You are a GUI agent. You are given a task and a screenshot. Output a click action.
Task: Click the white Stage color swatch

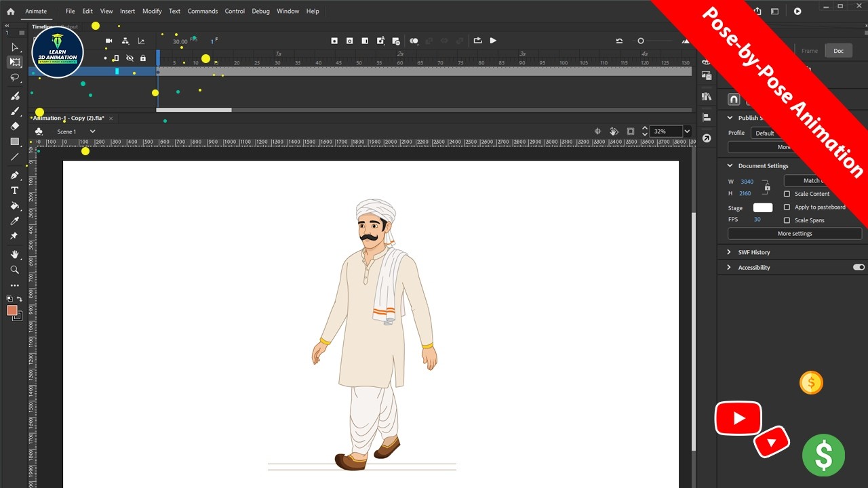[763, 207]
